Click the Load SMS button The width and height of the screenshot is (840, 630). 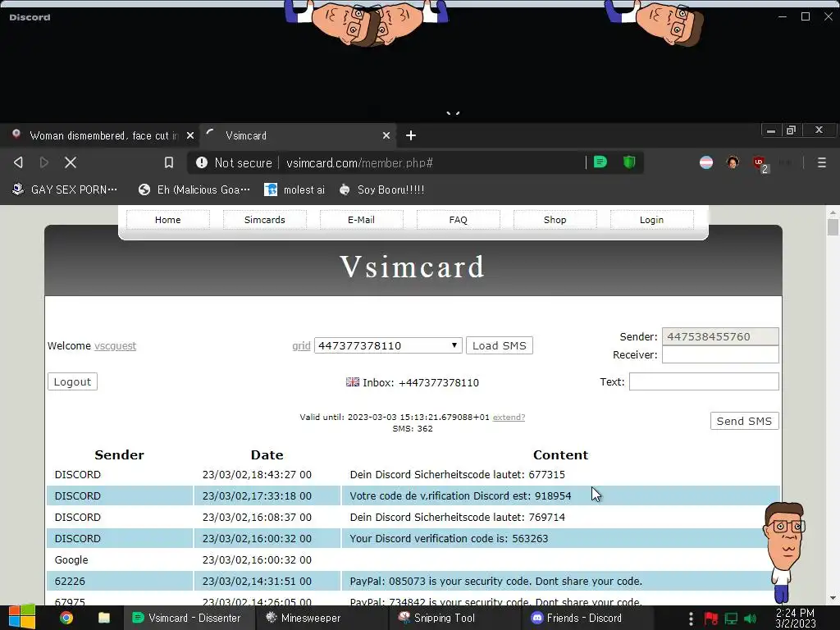[500, 345]
